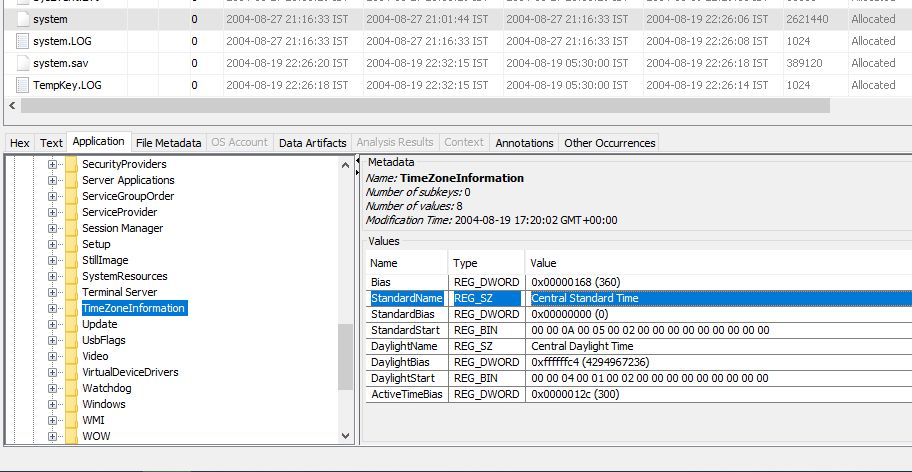The height and width of the screenshot is (472, 912).
Task: Click the Terminal Server folder icon
Action: click(72, 292)
